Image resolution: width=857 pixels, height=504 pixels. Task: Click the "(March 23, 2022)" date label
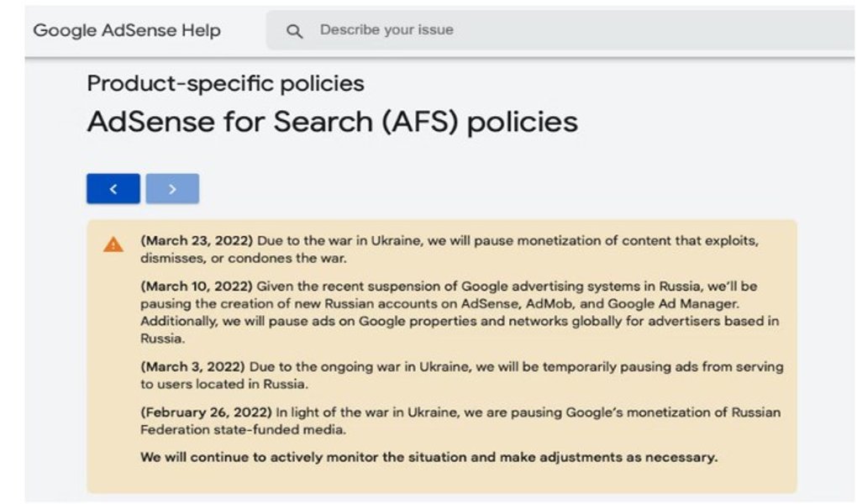click(x=197, y=241)
